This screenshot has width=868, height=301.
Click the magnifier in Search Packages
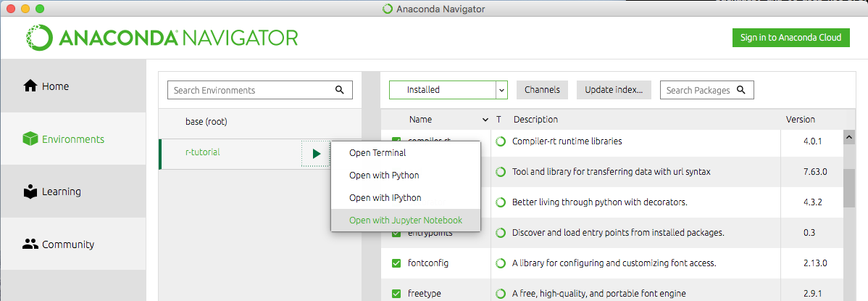740,90
